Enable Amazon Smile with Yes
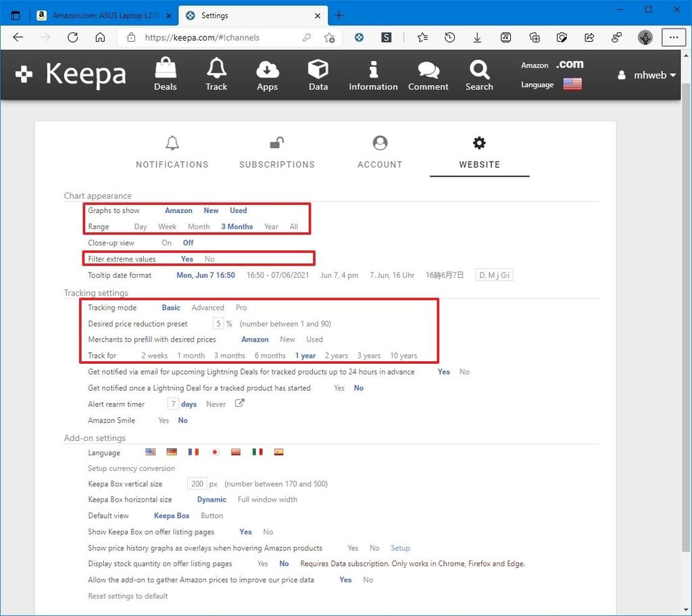Viewport: 692px width, 616px height. (162, 420)
